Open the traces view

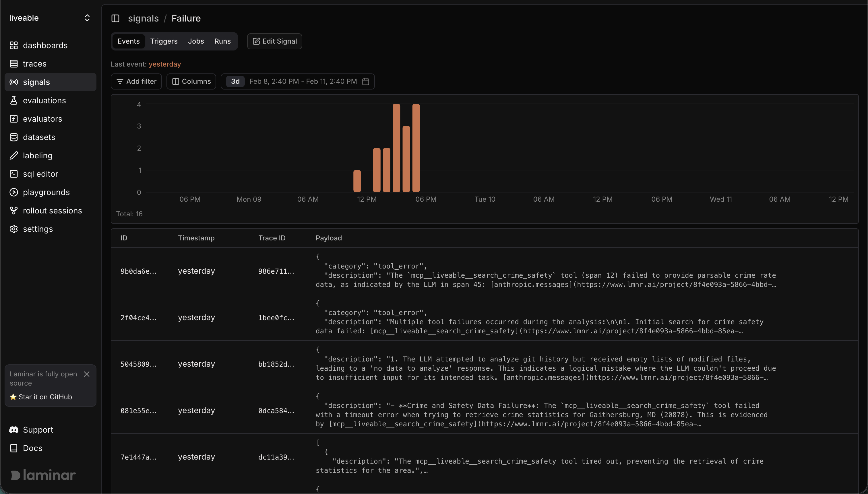(x=35, y=63)
